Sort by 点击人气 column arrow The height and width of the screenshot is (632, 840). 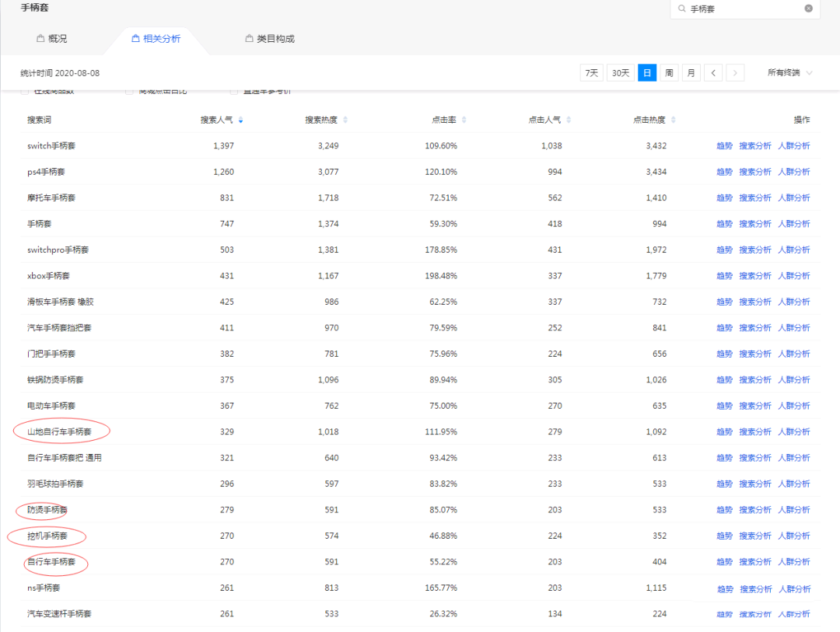[569, 120]
